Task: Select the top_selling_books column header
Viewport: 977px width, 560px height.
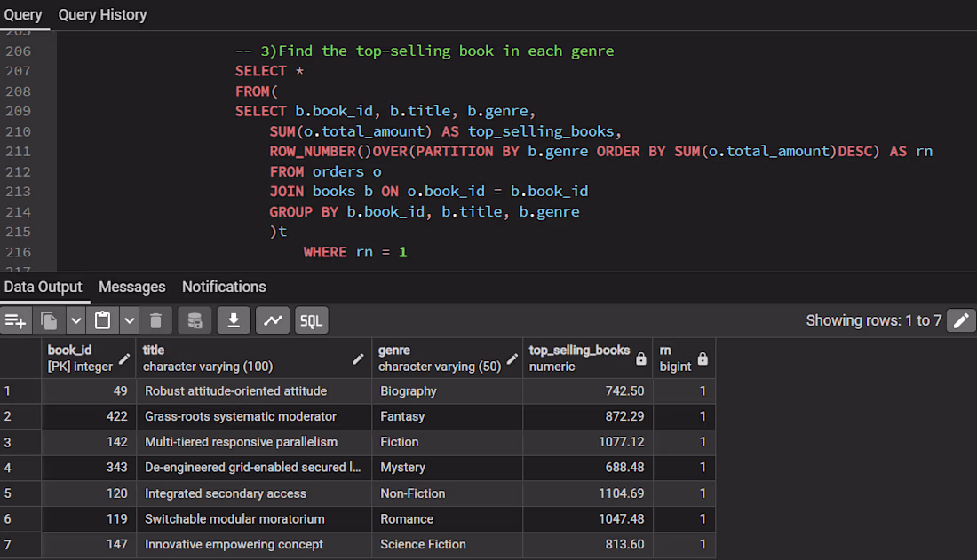Action: tap(588, 359)
